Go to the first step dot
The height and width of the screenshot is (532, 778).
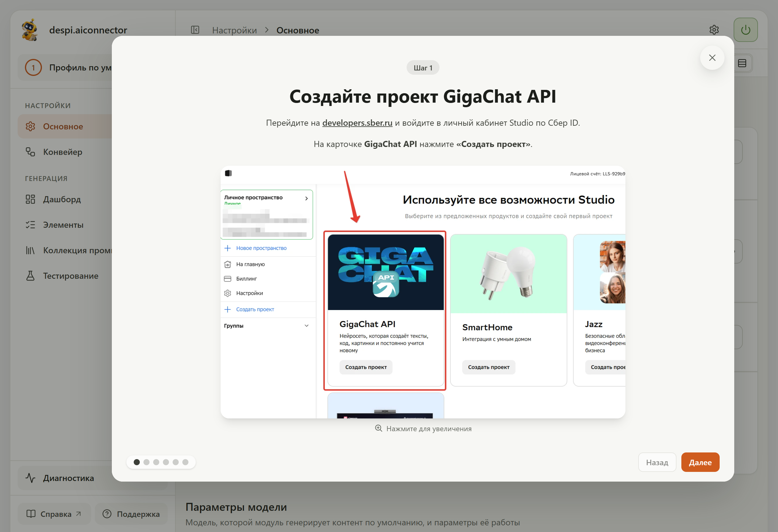coord(136,462)
